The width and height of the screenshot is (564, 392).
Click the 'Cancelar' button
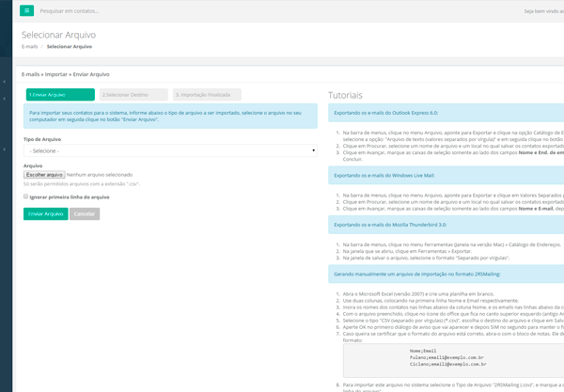click(x=85, y=213)
